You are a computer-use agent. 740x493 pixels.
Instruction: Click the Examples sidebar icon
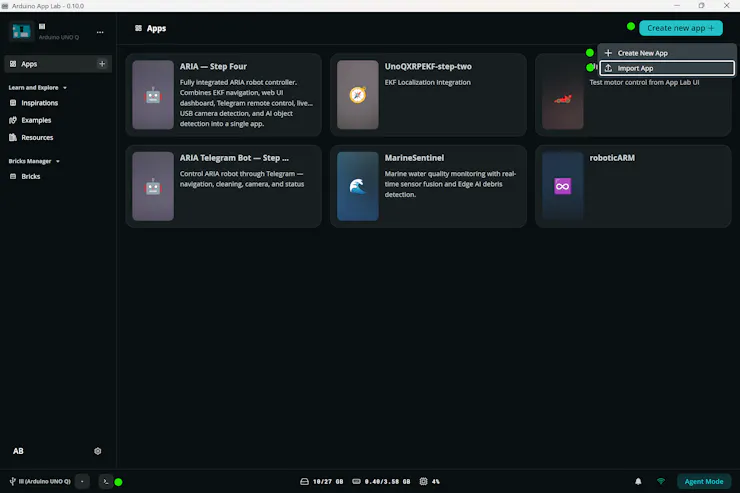point(13,120)
